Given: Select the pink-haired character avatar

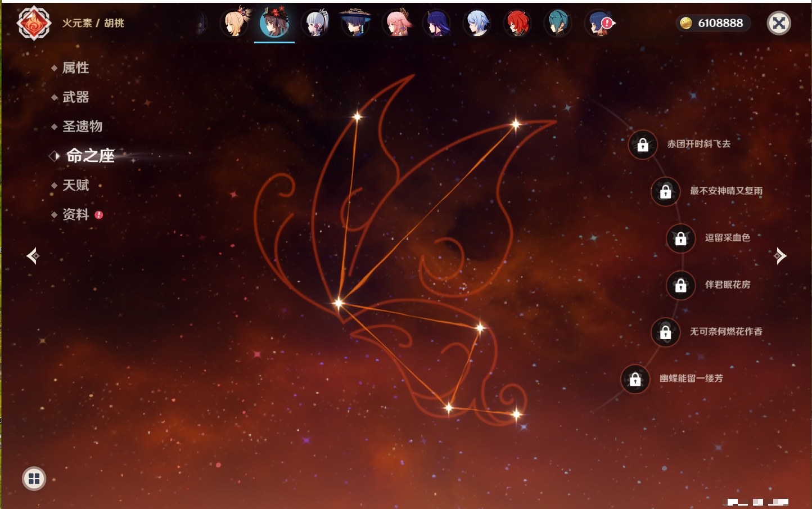Looking at the screenshot, I should [396, 23].
